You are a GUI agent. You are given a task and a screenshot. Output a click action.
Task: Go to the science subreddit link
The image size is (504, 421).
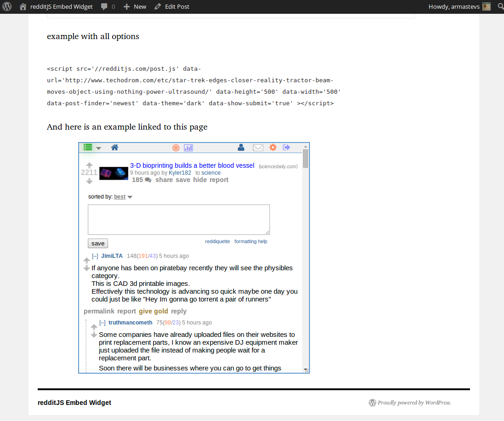pos(211,173)
